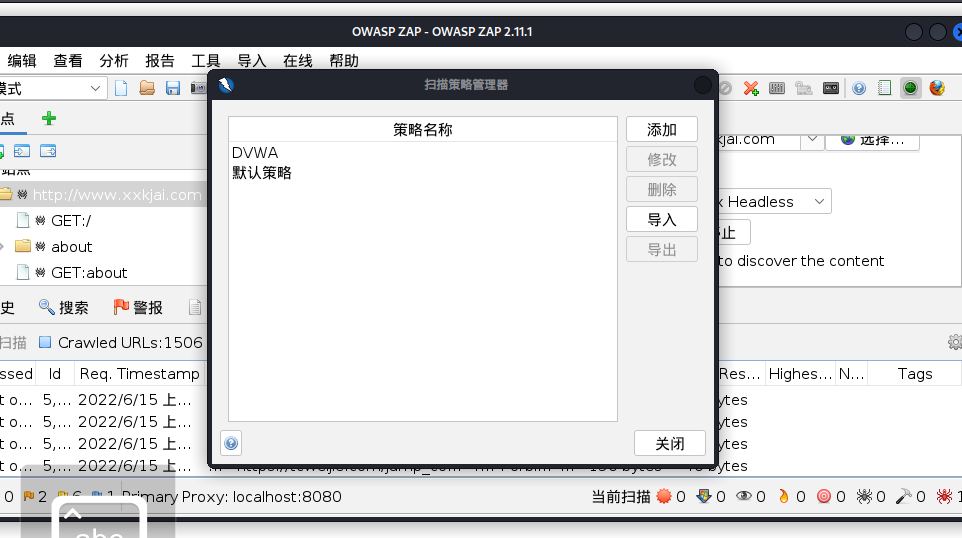Open the 帮助 menu
The image size is (962, 538).
point(344,61)
